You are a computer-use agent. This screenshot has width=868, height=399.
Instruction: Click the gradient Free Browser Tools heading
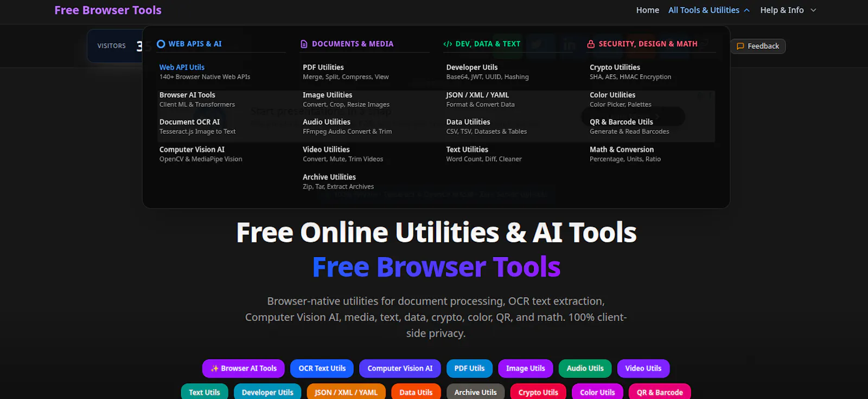coord(436,267)
